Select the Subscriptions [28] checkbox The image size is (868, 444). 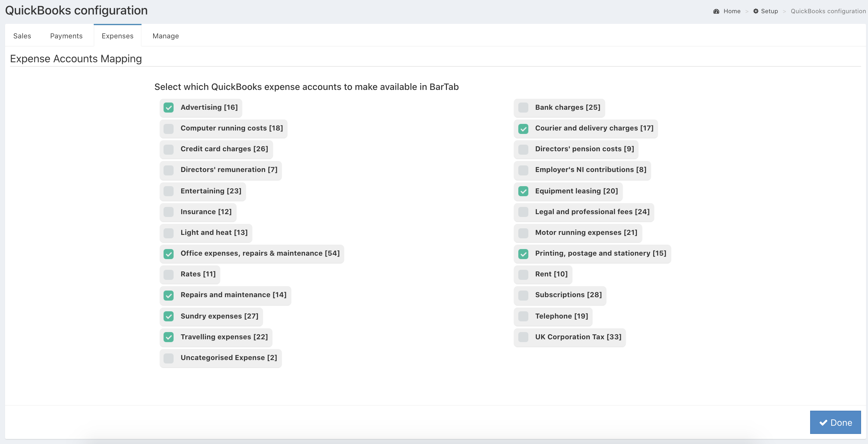(x=523, y=295)
